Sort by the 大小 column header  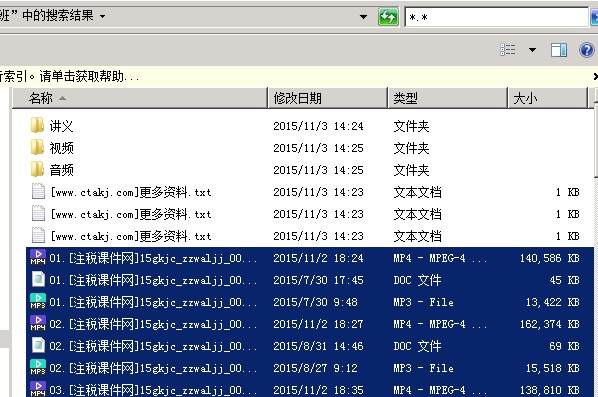click(x=547, y=98)
